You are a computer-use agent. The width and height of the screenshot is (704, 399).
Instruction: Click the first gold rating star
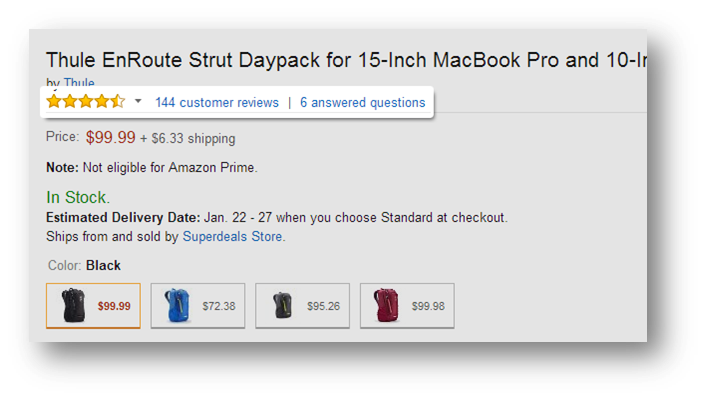coord(54,101)
